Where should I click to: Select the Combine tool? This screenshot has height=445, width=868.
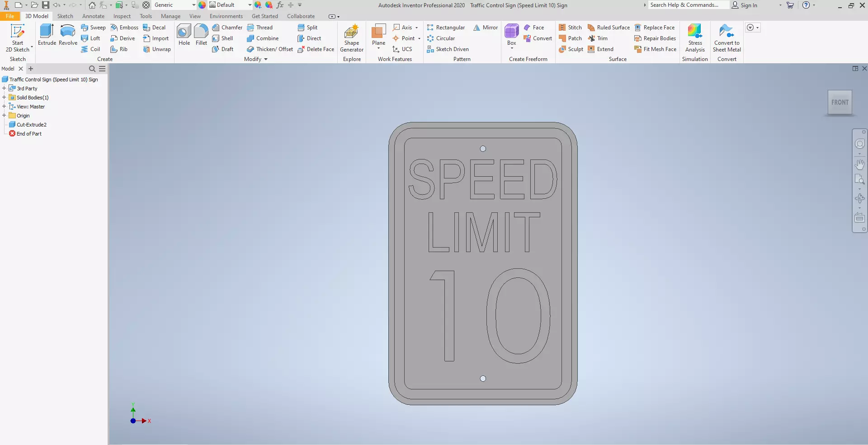pos(263,38)
